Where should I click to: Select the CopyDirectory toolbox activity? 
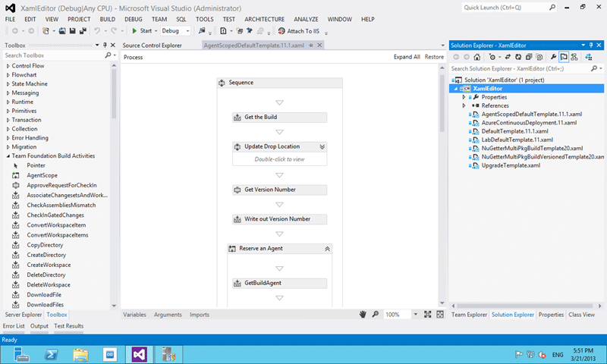pos(45,245)
